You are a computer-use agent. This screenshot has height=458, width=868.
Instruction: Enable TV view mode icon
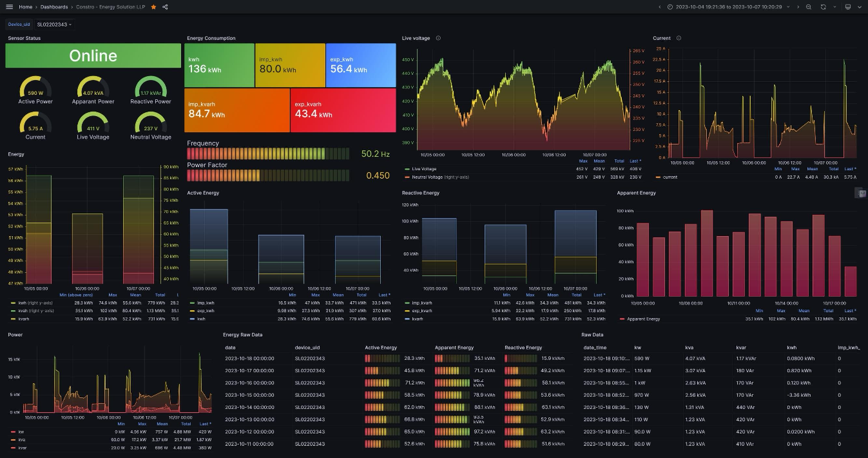pyautogui.click(x=849, y=7)
